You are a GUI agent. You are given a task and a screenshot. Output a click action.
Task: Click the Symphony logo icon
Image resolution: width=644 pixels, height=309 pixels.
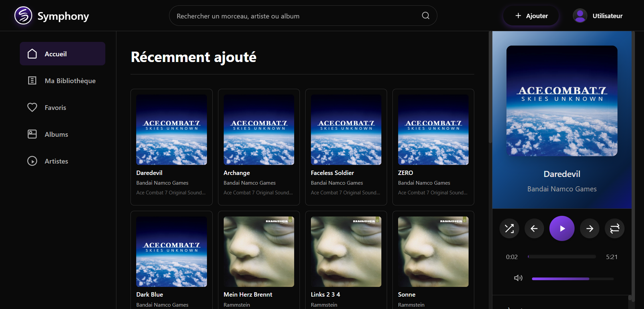[x=23, y=16]
